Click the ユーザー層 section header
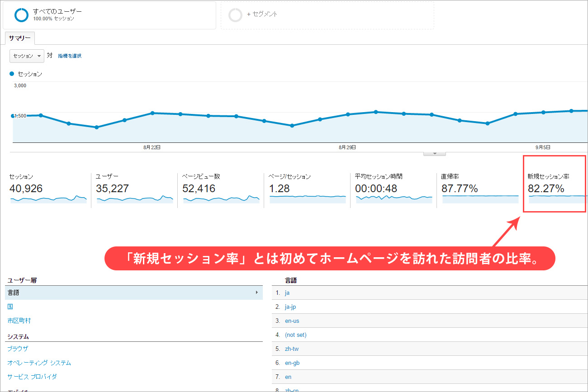This screenshot has height=392, width=588. (22, 280)
